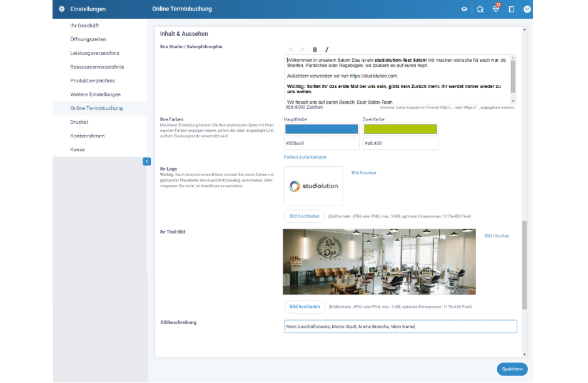Click Farben zurücksetzen link
The height and width of the screenshot is (383, 588).
pyautogui.click(x=305, y=157)
